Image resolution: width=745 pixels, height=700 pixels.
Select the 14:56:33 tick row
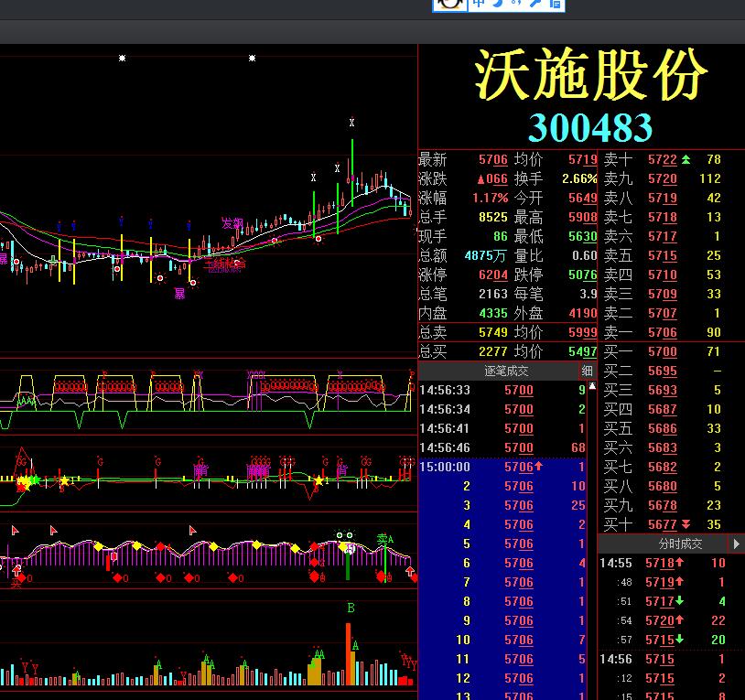click(502, 390)
